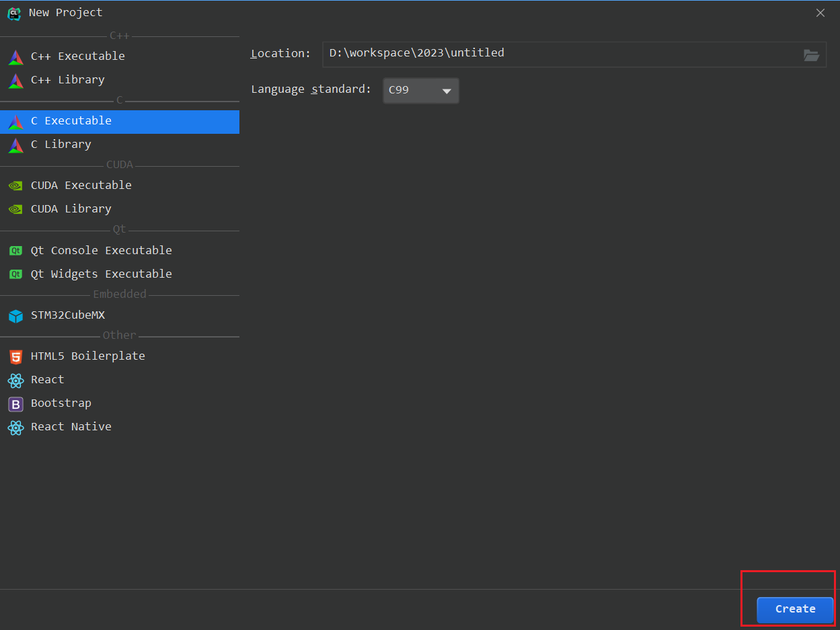The width and height of the screenshot is (840, 630).
Task: Open the Language standard C99 dropdown
Action: [421, 91]
